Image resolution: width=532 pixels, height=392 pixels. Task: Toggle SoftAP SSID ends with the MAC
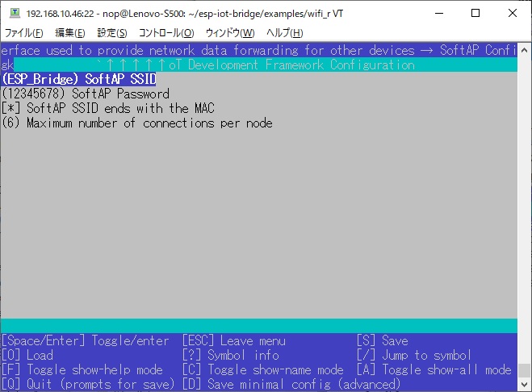108,109
